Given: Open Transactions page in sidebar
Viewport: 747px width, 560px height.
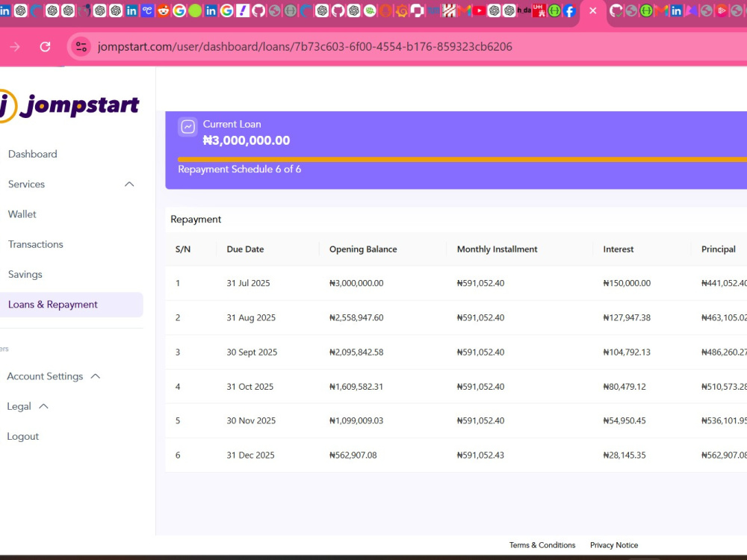Looking at the screenshot, I should (x=36, y=244).
